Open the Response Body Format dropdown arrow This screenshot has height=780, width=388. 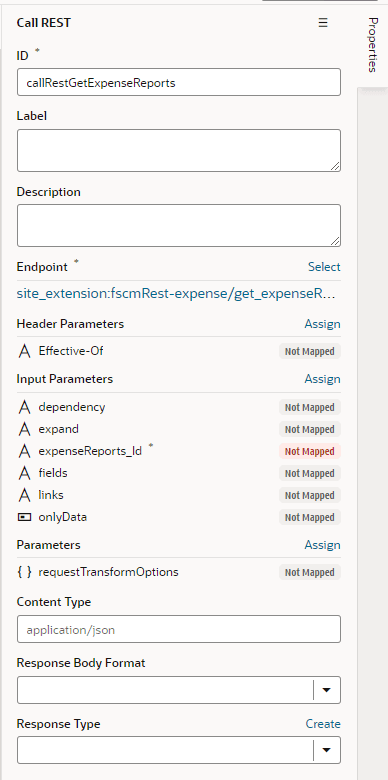(327, 690)
